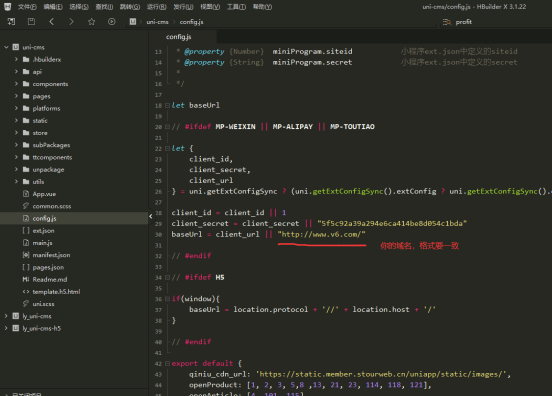The width and height of the screenshot is (552, 396).
Task: Toggle code fold at line 18
Action: click(168, 105)
